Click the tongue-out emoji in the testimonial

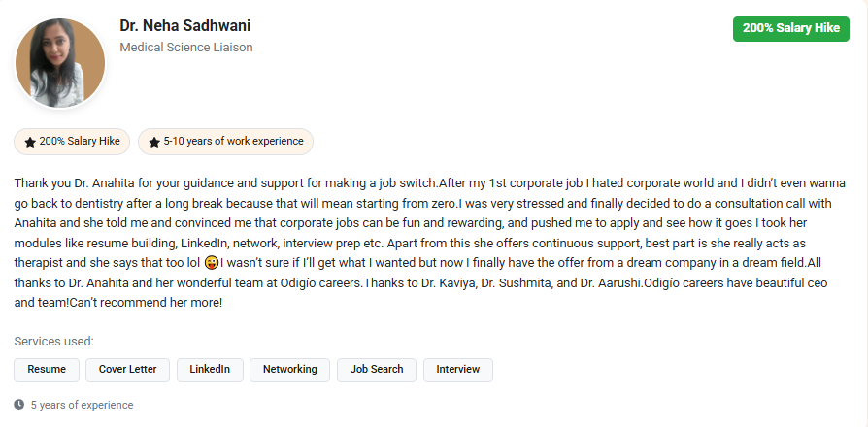click(211, 263)
